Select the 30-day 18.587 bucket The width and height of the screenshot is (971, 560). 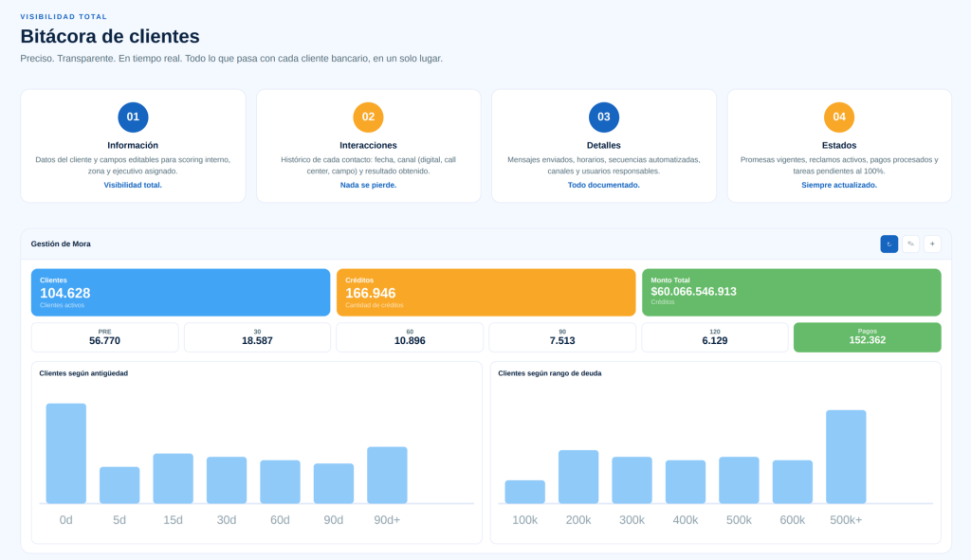point(257,337)
